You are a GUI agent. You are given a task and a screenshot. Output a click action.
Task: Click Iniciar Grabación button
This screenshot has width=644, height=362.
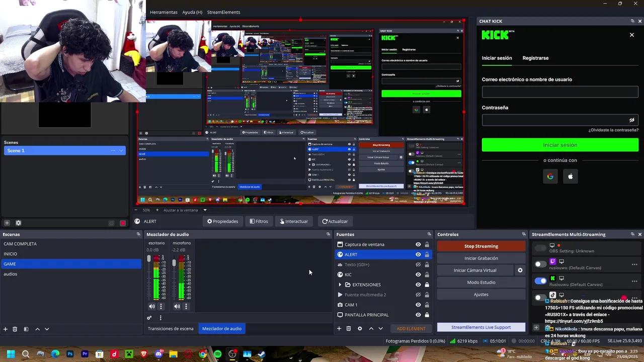point(481,258)
